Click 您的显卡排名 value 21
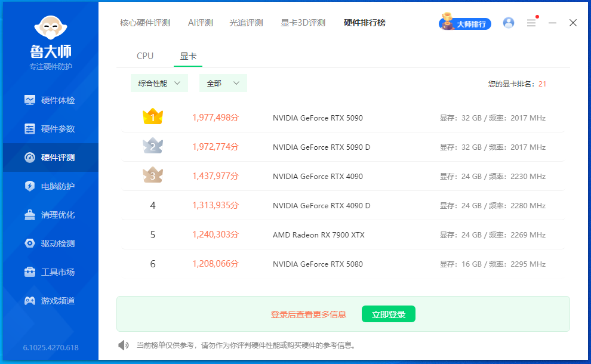This screenshot has width=591, height=364. tap(542, 84)
